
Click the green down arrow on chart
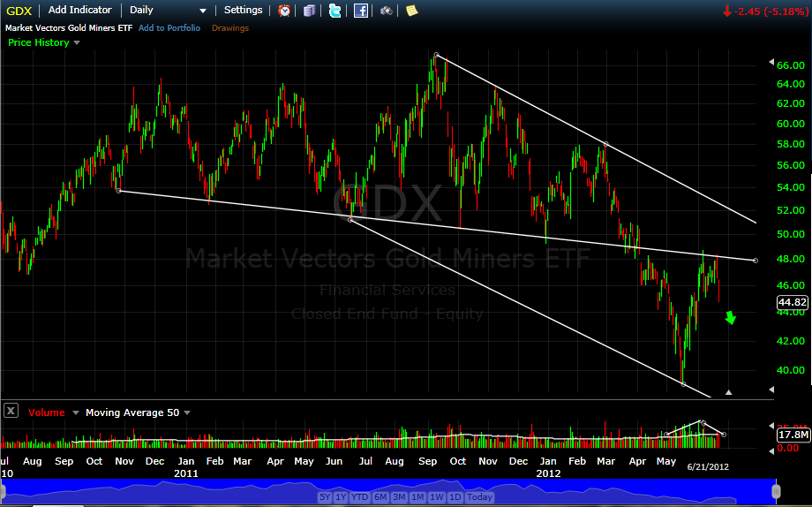click(730, 318)
